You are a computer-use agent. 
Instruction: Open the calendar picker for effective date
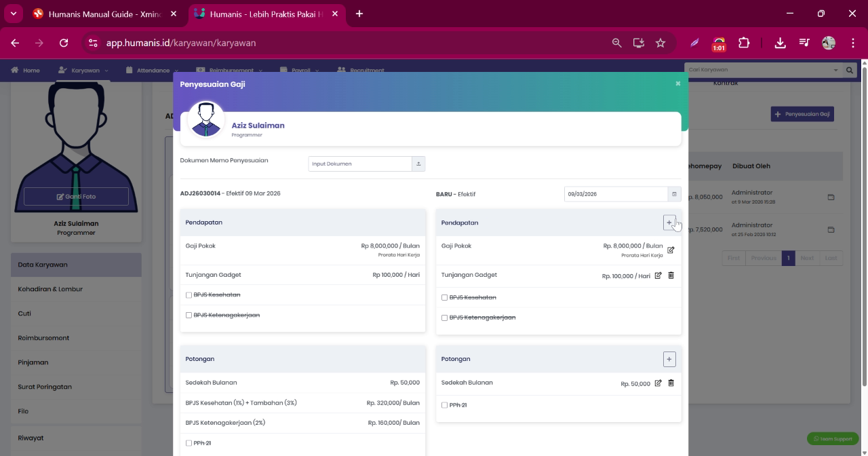click(x=674, y=194)
